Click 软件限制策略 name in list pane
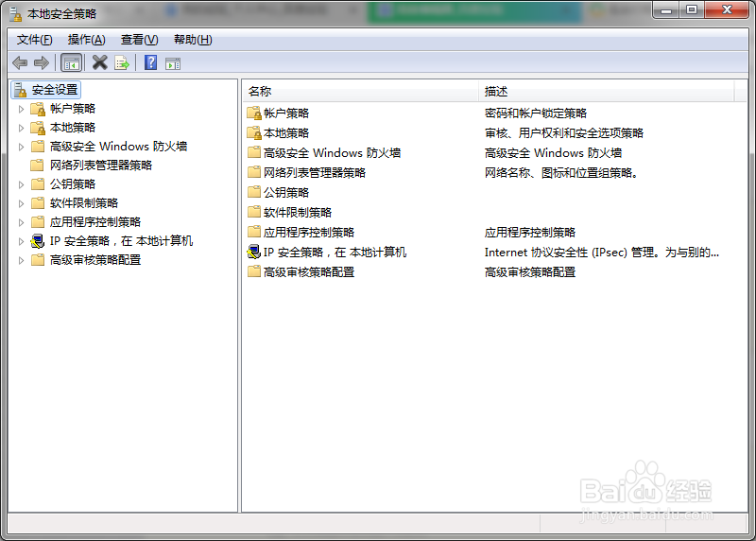 [298, 213]
